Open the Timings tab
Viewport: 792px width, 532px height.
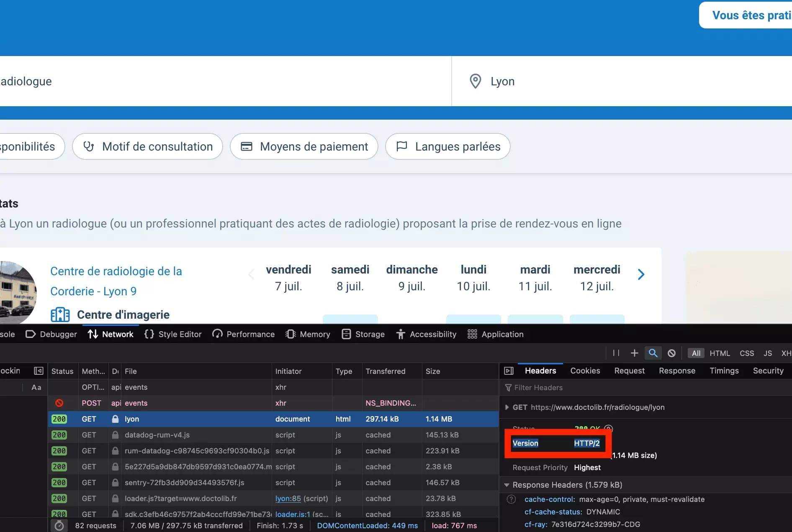(x=724, y=371)
